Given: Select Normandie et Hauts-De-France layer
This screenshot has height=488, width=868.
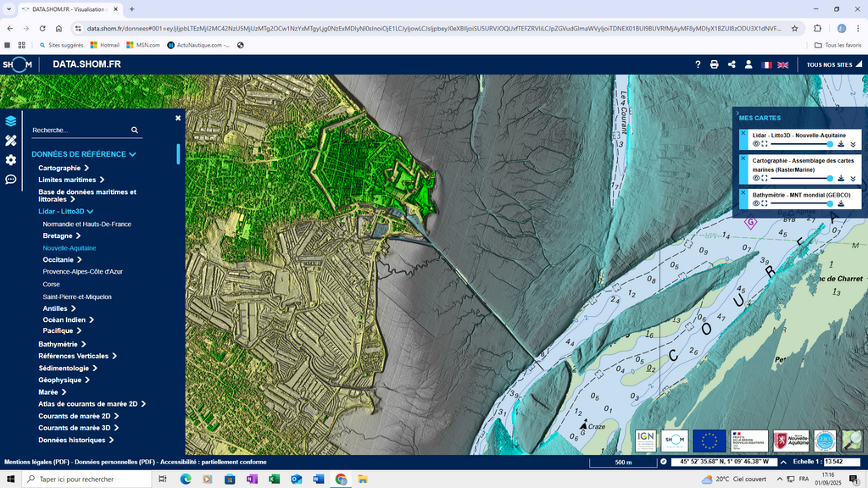Looking at the screenshot, I should point(87,224).
